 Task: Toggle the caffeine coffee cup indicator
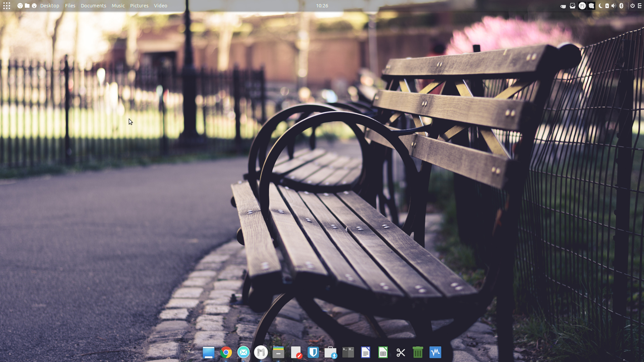563,6
